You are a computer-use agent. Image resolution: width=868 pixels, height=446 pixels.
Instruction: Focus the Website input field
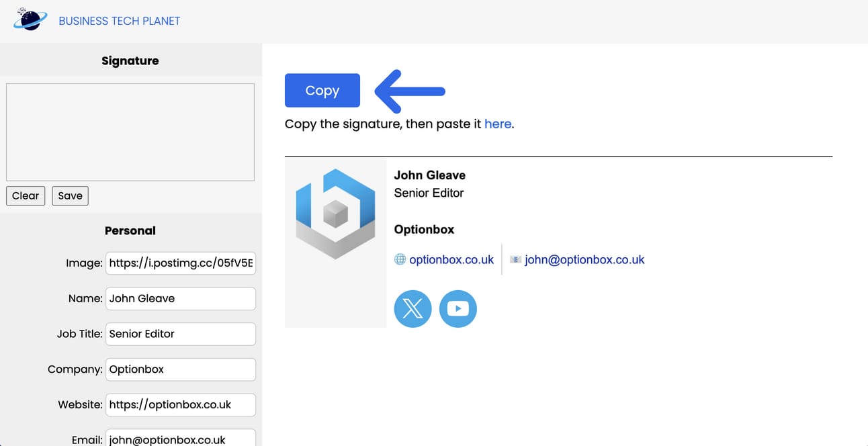pyautogui.click(x=181, y=404)
